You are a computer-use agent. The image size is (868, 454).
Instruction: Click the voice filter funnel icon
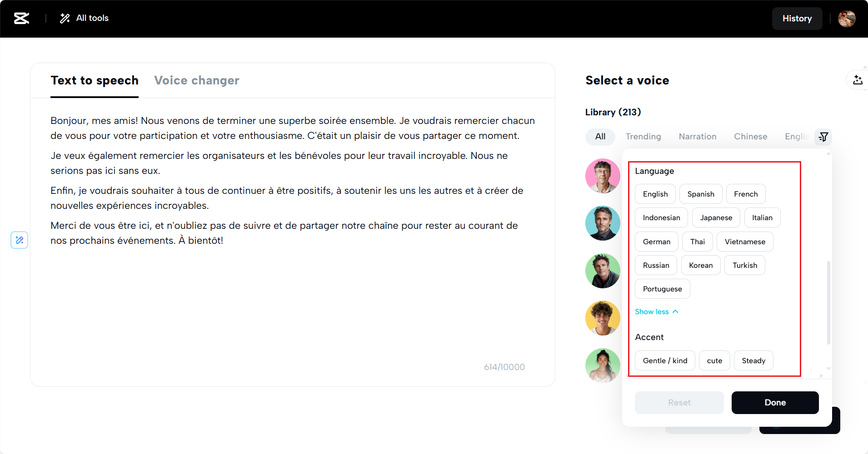[x=823, y=137]
